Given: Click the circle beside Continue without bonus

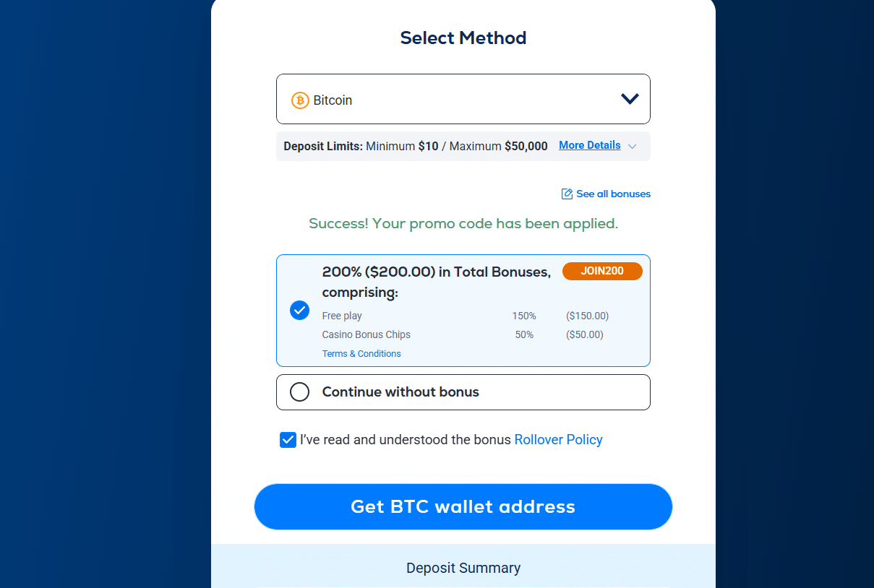Looking at the screenshot, I should click(x=299, y=392).
